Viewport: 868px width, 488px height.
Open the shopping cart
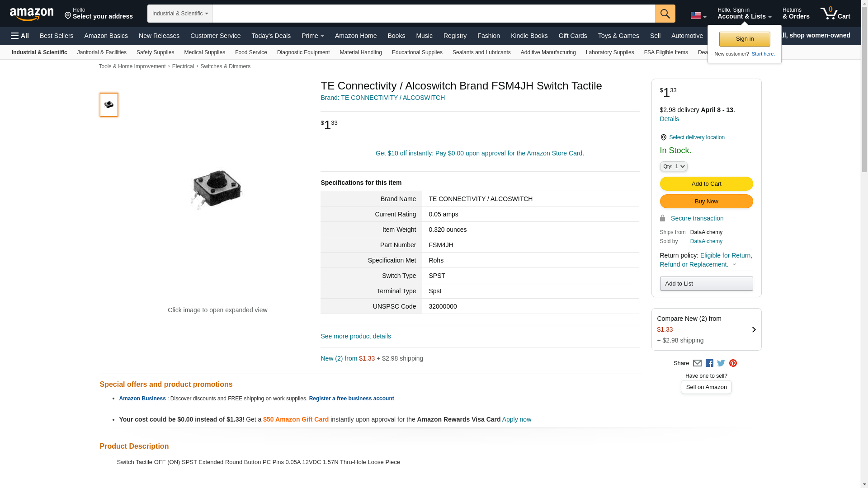click(x=835, y=14)
